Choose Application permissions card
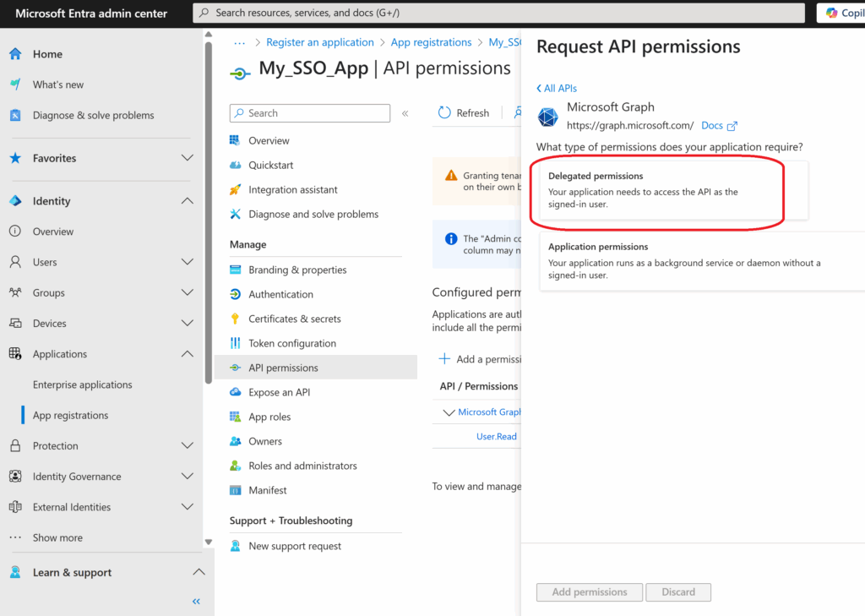 pyautogui.click(x=704, y=261)
